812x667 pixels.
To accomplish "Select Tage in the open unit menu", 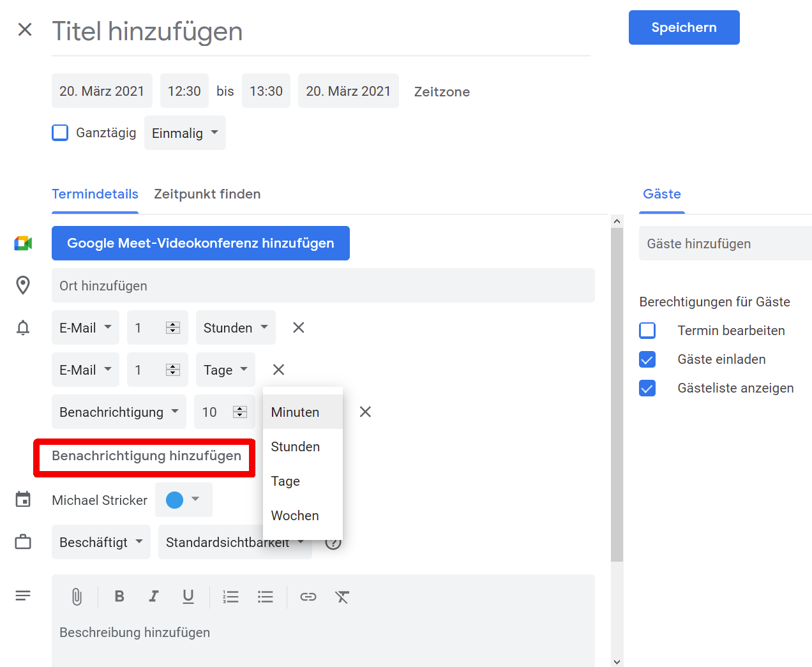I will click(303, 481).
